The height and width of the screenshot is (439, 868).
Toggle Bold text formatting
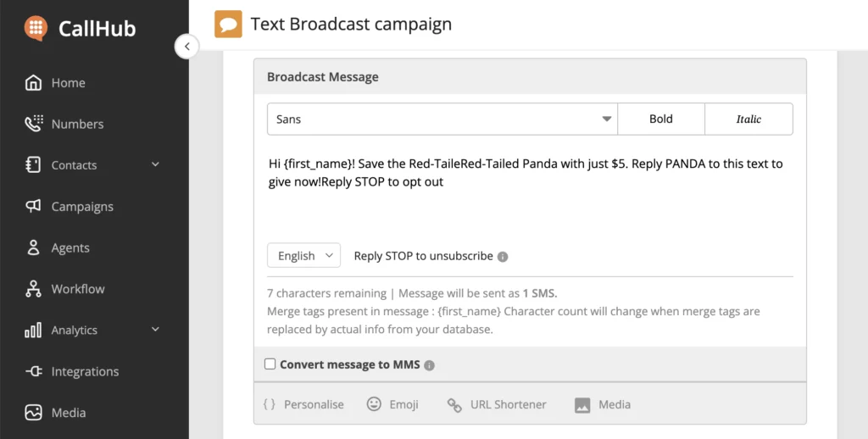(x=660, y=119)
